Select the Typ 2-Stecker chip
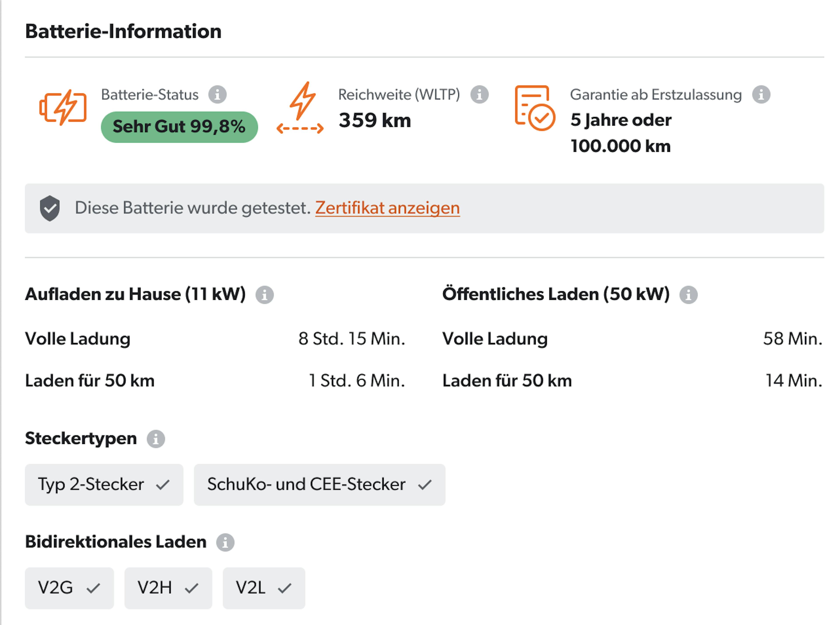The image size is (840, 625). tap(104, 485)
